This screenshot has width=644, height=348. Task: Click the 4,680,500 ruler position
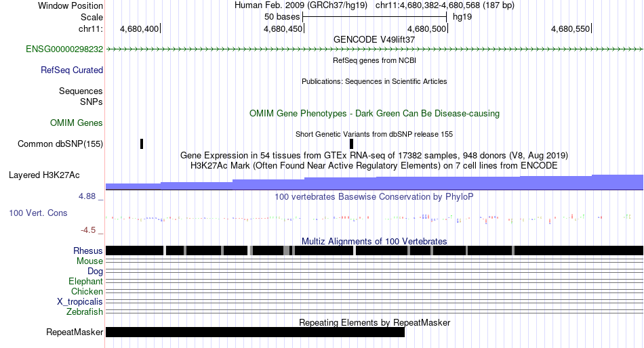tap(428, 28)
